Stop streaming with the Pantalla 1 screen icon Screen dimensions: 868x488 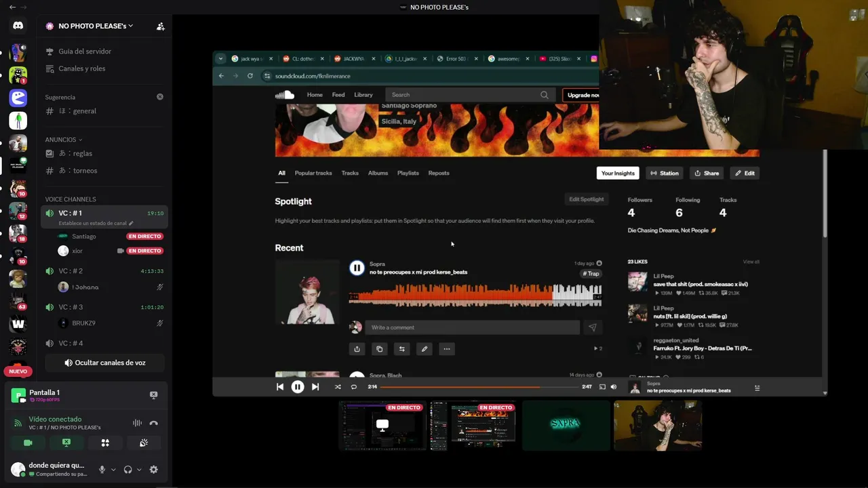pos(153,394)
